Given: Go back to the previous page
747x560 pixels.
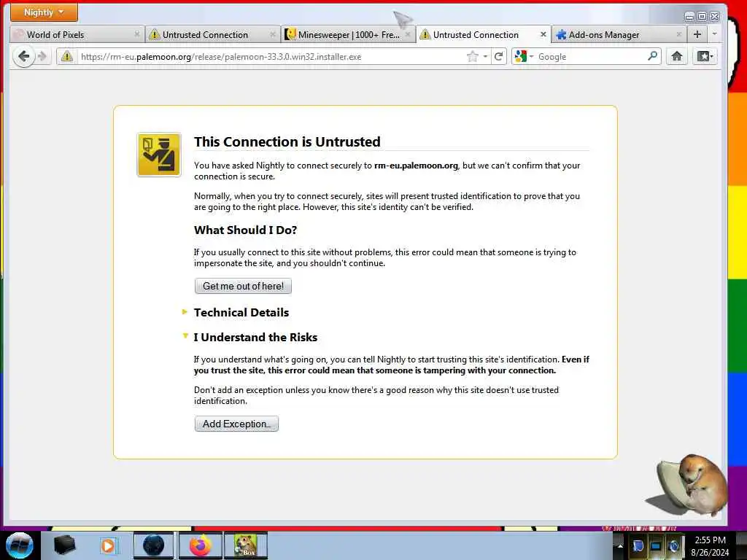Looking at the screenshot, I should (23, 57).
